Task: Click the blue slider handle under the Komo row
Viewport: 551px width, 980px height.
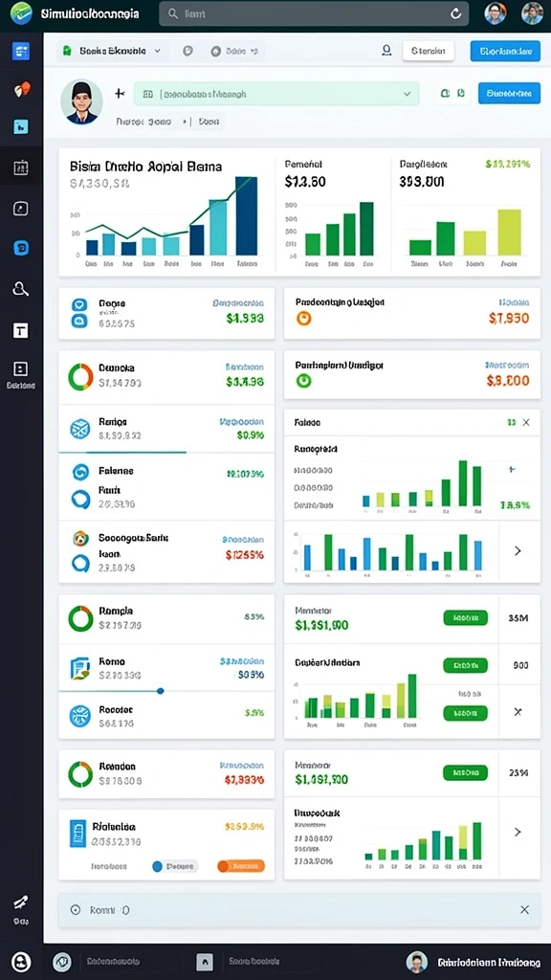Action: pos(161,691)
